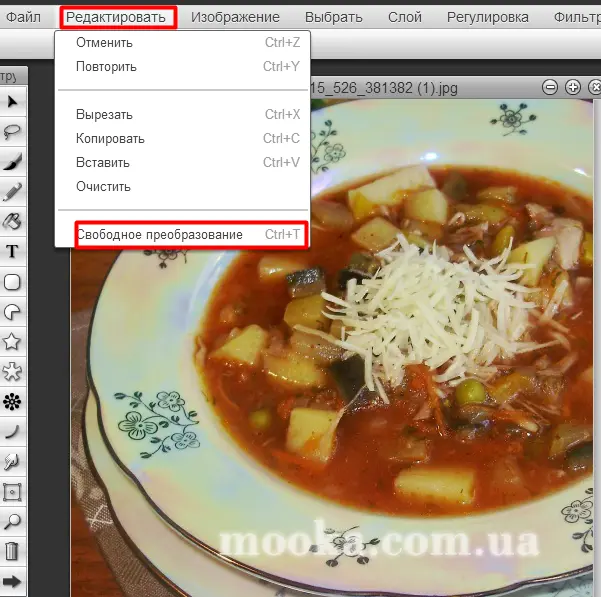Select the Move arrow tool
601x597 pixels.
click(12, 102)
